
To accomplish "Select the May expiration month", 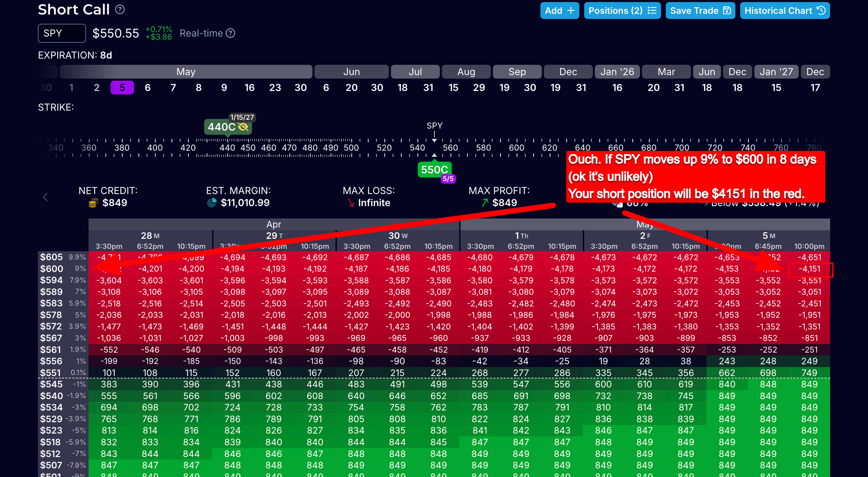I will pyautogui.click(x=186, y=72).
